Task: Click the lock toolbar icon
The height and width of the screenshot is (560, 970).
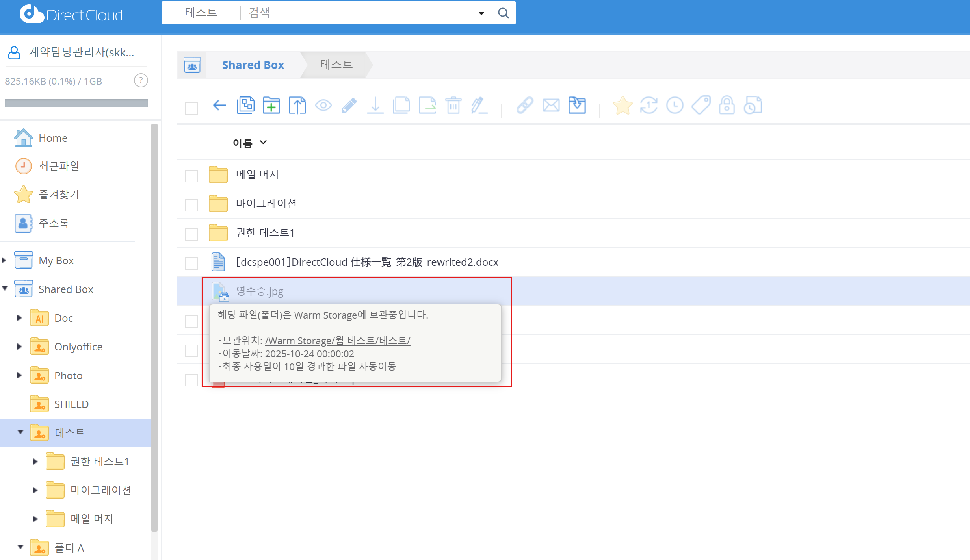Action: click(727, 106)
